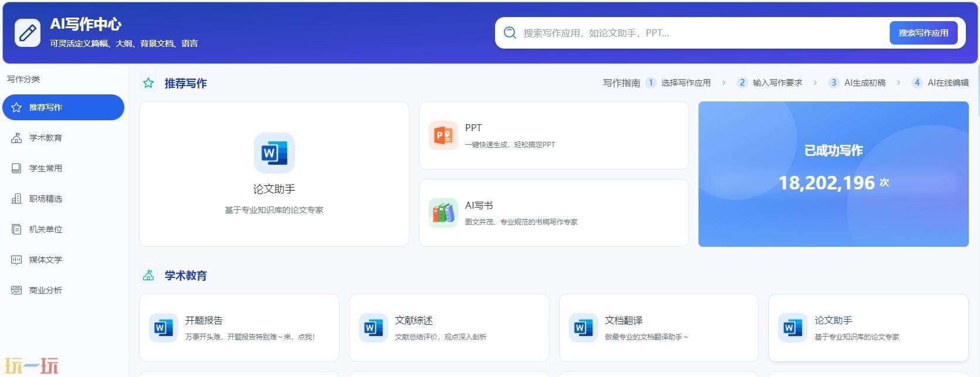Click the Word icon of the large 论文助手 card
Image resolution: width=980 pixels, height=377 pixels.
coord(274,153)
